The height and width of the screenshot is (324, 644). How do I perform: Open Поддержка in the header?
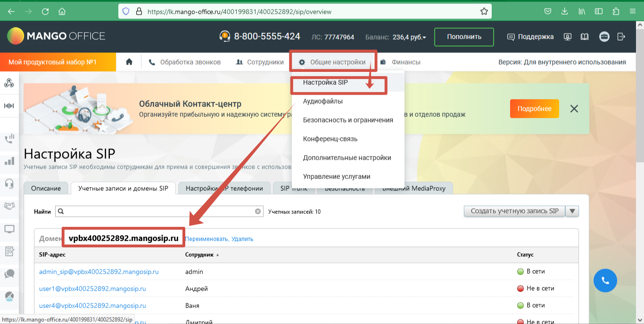click(x=530, y=37)
